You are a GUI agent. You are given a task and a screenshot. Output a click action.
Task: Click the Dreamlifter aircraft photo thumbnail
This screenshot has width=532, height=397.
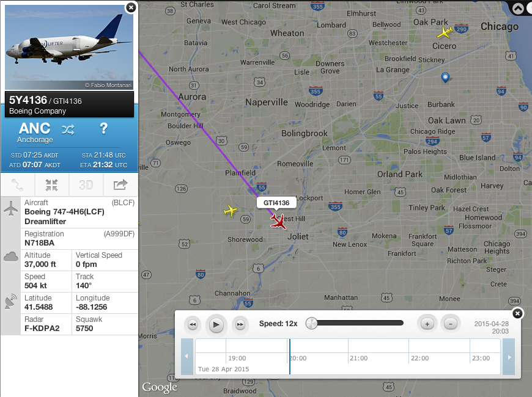click(x=69, y=47)
